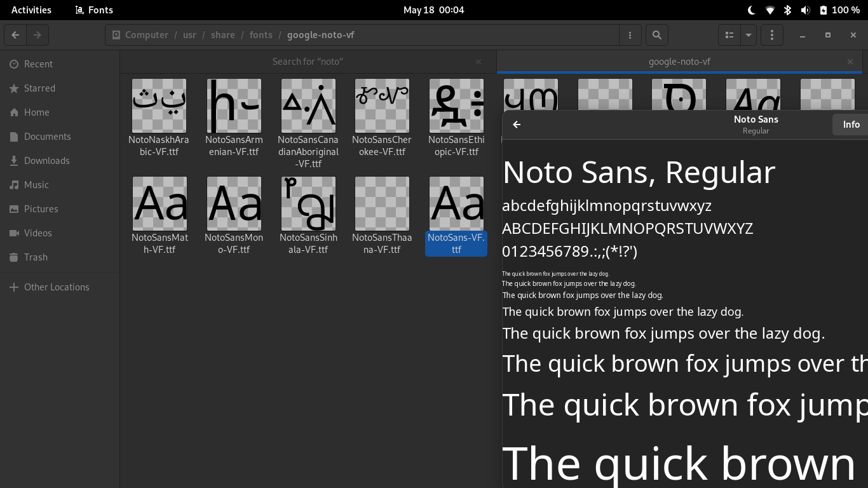Close the google-noto-vf tab

850,62
